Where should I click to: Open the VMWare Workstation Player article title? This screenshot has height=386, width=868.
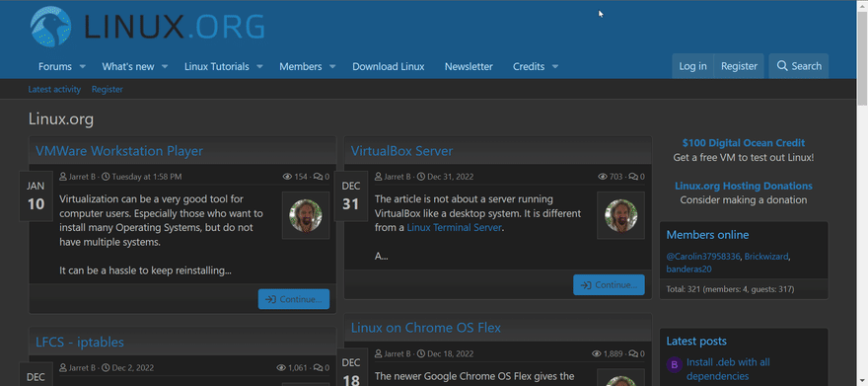(x=119, y=151)
